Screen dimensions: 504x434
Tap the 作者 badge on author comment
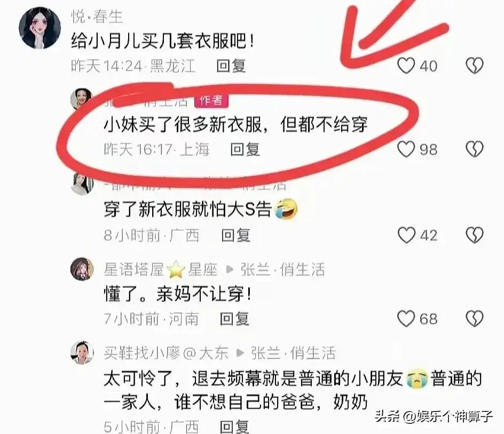(211, 100)
